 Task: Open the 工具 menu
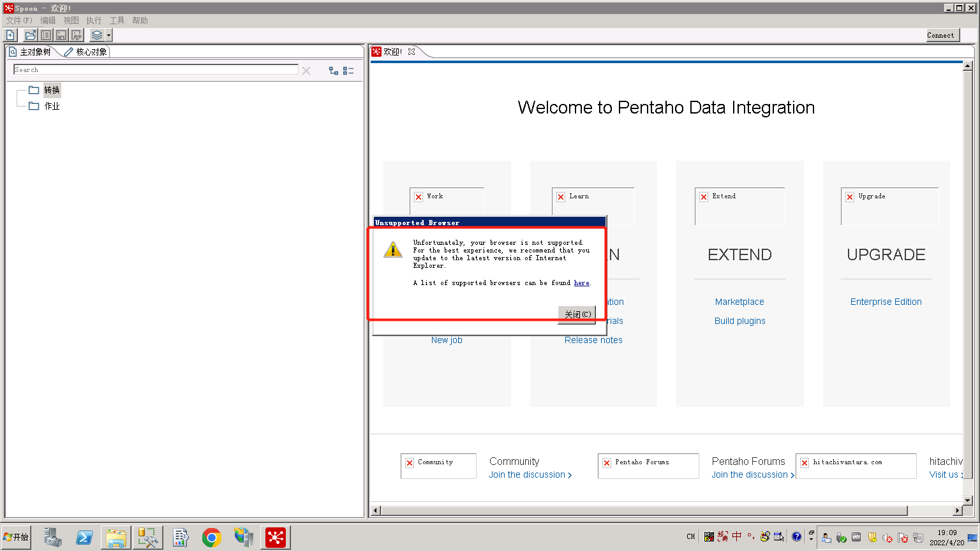pos(117,20)
